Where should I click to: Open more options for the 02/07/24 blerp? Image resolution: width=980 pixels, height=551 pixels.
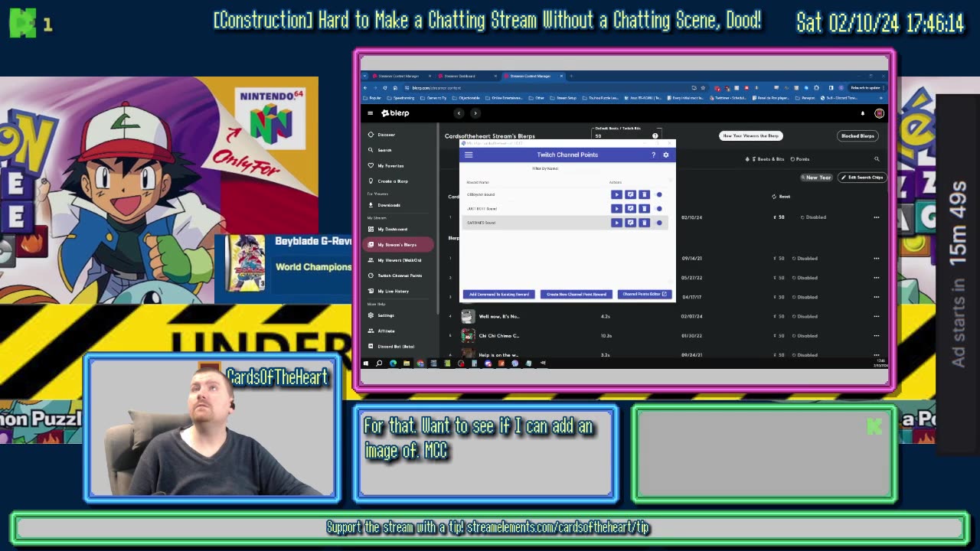877,316
